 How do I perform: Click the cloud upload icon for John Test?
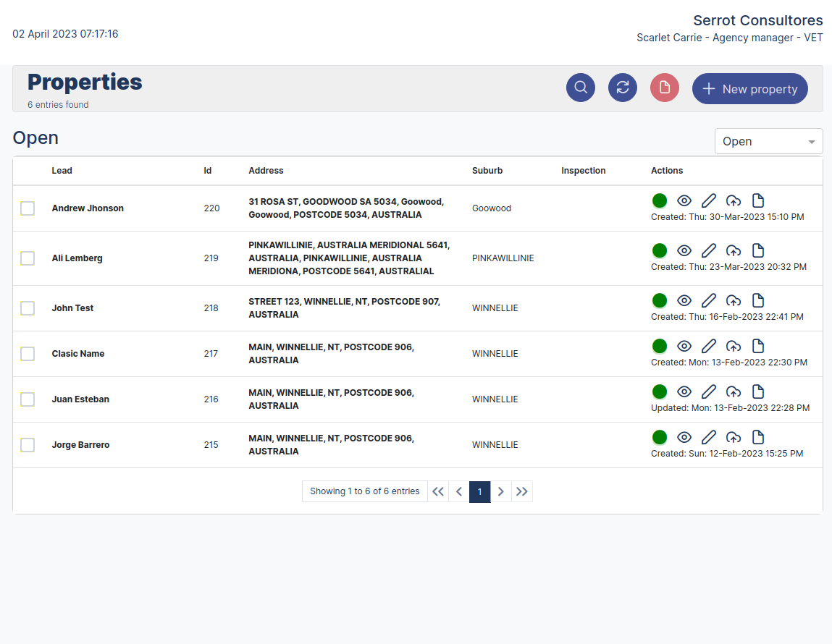(734, 300)
